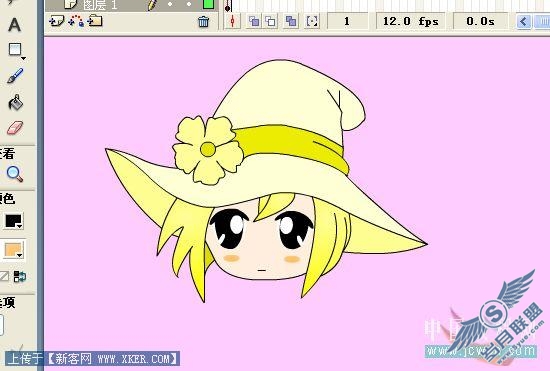The height and width of the screenshot is (371, 550).
Task: Click the Center Frame button
Action: point(232,21)
